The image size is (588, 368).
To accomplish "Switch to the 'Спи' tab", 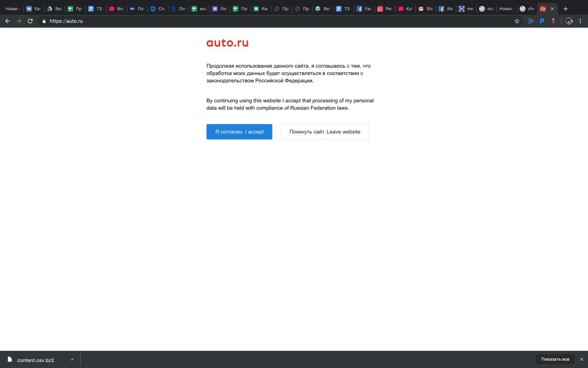I will point(158,9).
